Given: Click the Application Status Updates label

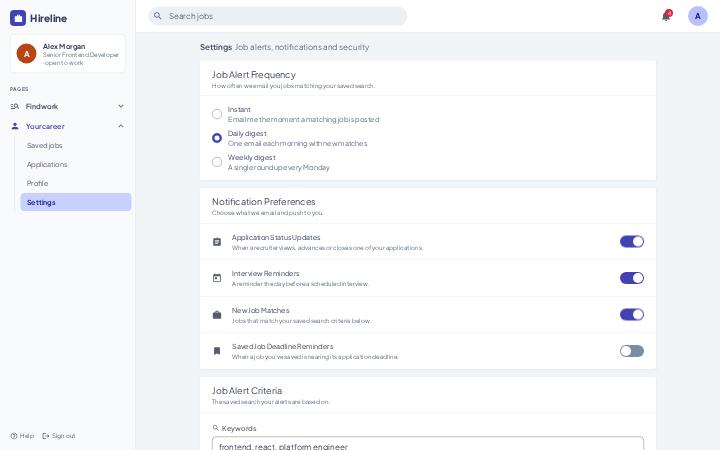Looking at the screenshot, I should click(x=276, y=237).
